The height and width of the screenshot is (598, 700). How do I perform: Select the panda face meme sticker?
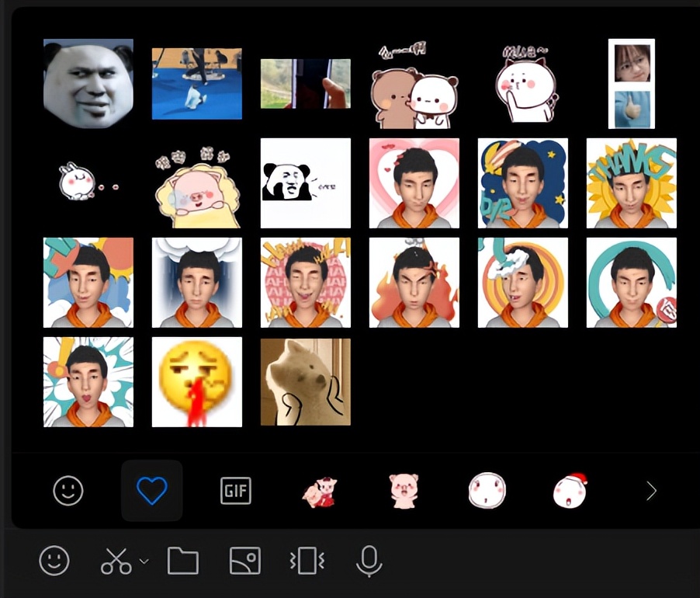click(x=305, y=183)
